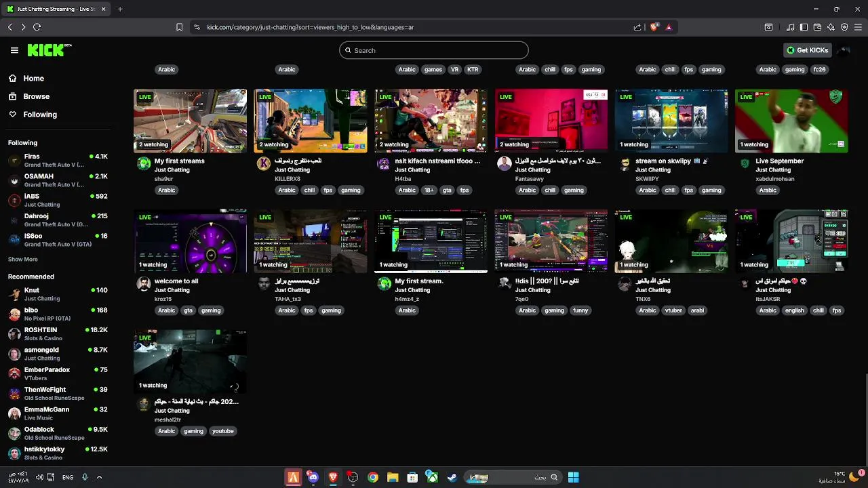This screenshot has height=488, width=868.
Task: Select the VR tag in top row
Action: pyautogui.click(x=454, y=70)
